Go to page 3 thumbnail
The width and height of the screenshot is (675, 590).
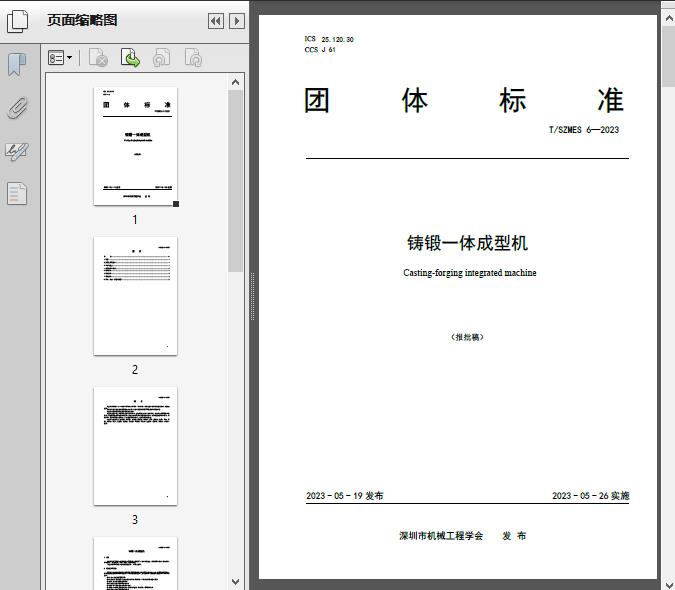[x=135, y=446]
